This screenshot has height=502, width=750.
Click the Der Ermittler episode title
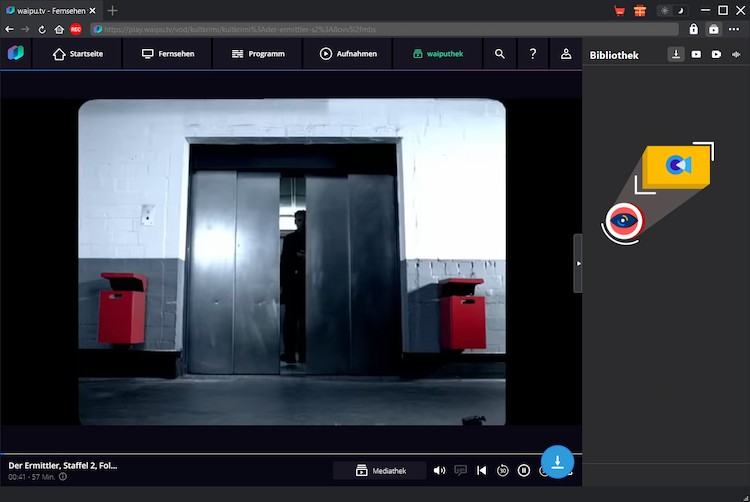coord(63,466)
